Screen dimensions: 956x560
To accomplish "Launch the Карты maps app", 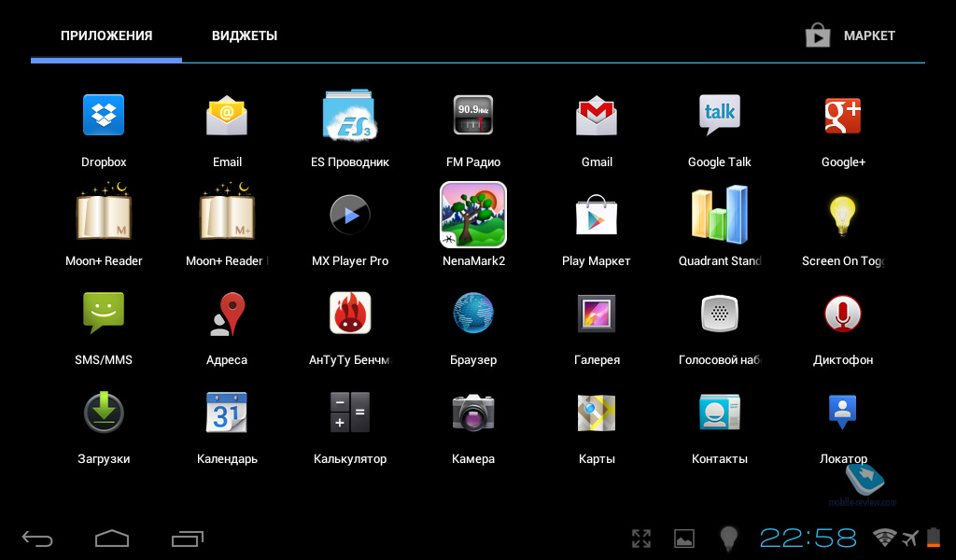I will 597,413.
